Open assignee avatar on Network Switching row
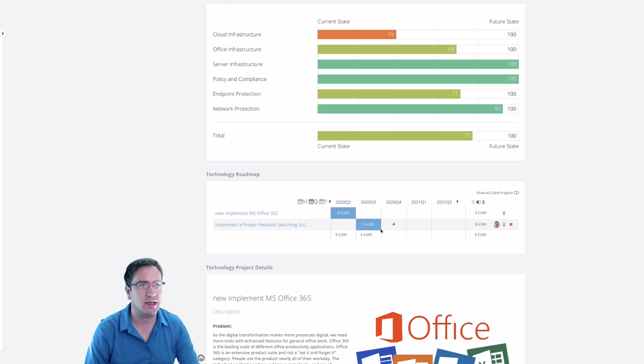Viewport: 644px width, 364px height. 496,224
